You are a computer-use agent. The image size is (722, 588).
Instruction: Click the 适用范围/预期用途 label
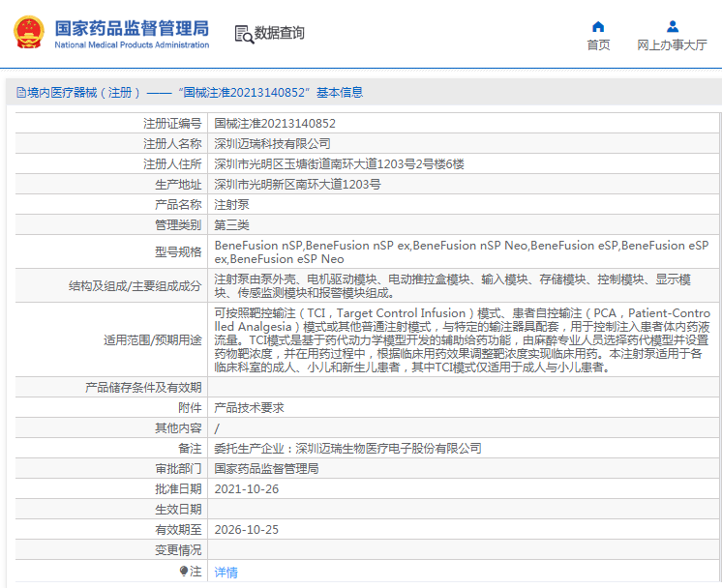tap(153, 340)
